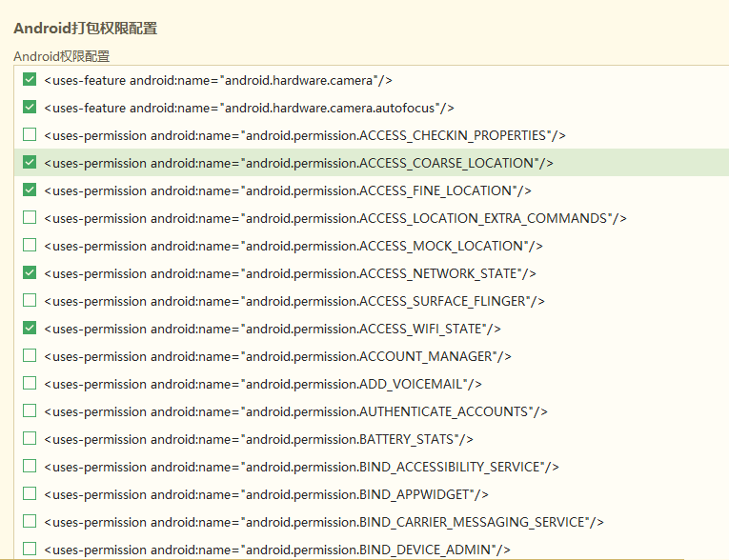Enable the BATTERY_STATS permission
Image resolution: width=729 pixels, height=560 pixels.
(x=30, y=439)
